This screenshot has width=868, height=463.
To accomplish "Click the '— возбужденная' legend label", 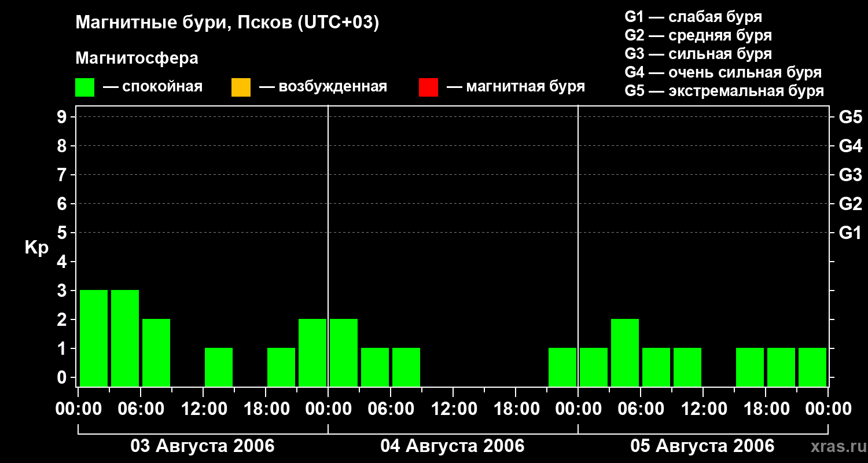I will coord(323,87).
